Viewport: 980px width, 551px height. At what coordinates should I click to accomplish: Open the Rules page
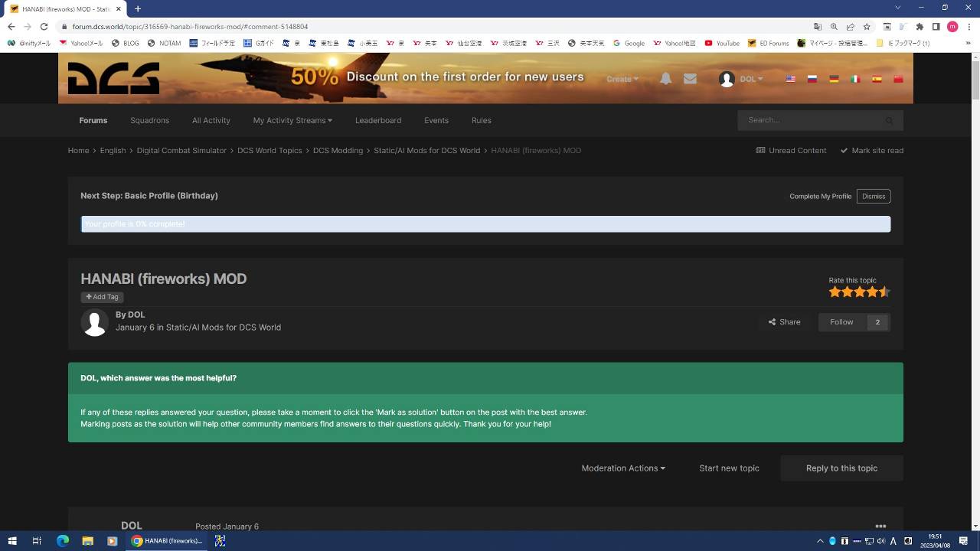click(x=482, y=120)
